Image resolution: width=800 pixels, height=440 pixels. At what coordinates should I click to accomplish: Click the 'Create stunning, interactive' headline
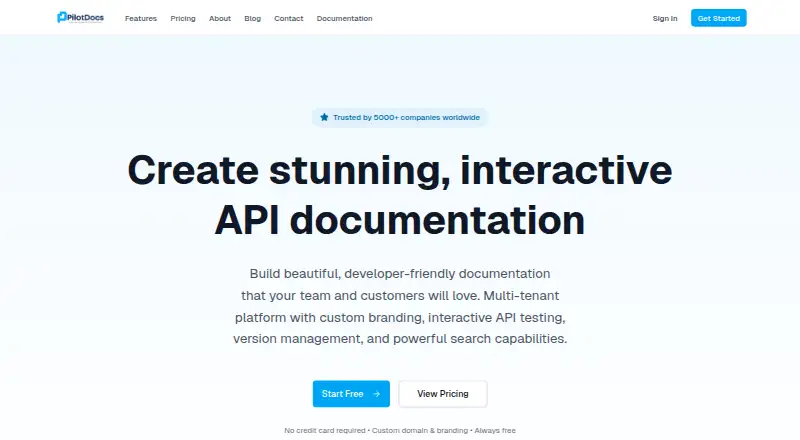click(399, 170)
